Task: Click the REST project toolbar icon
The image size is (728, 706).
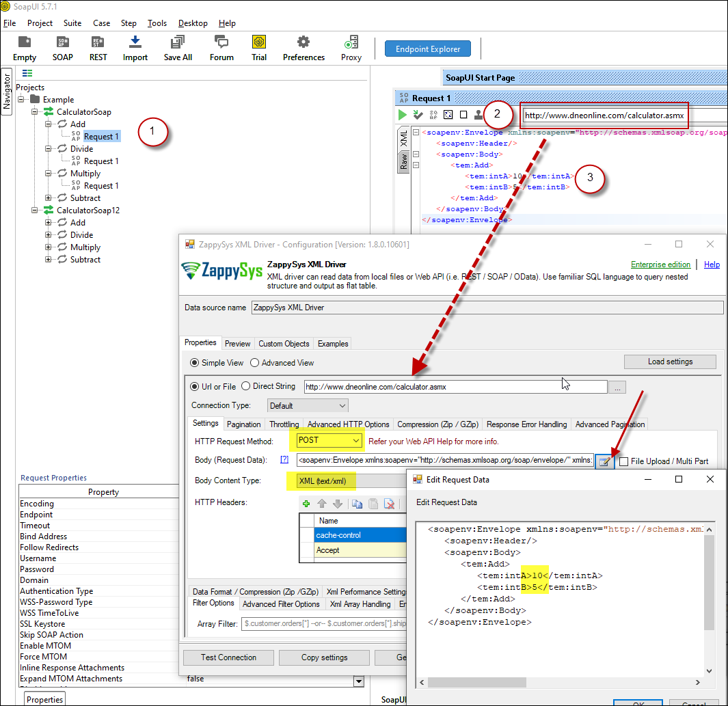Action: click(x=98, y=42)
